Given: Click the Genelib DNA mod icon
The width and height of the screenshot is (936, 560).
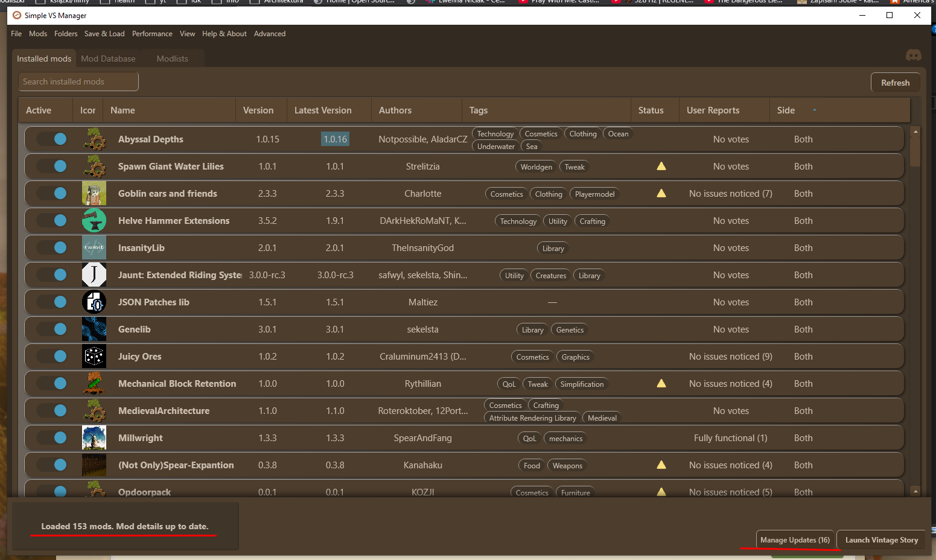Looking at the screenshot, I should [94, 329].
